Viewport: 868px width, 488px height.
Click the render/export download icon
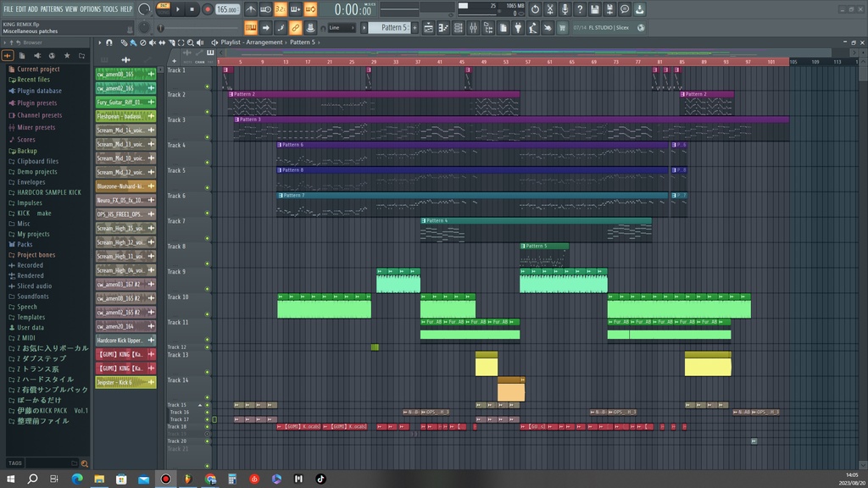coord(639,8)
